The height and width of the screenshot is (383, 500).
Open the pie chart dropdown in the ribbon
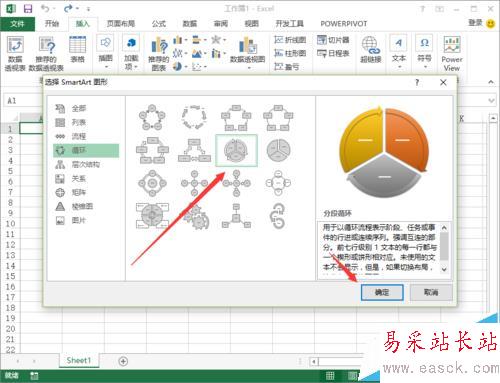[x=180, y=67]
